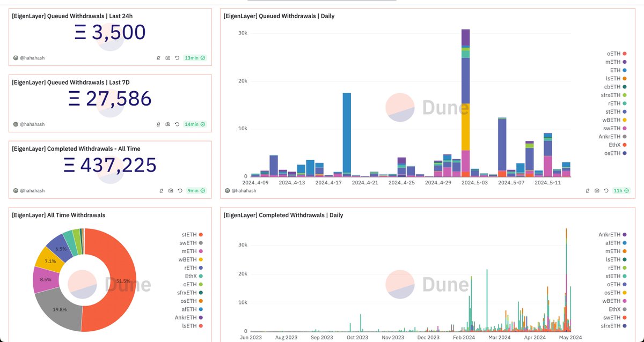Click the tall blue ETH bar near 2024-4-17

347,132
